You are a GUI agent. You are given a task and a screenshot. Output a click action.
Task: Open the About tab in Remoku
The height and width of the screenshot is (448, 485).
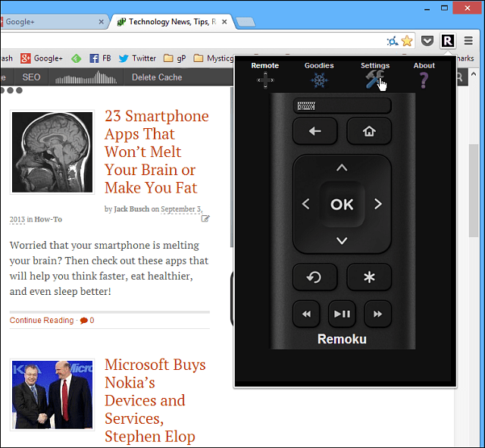424,74
